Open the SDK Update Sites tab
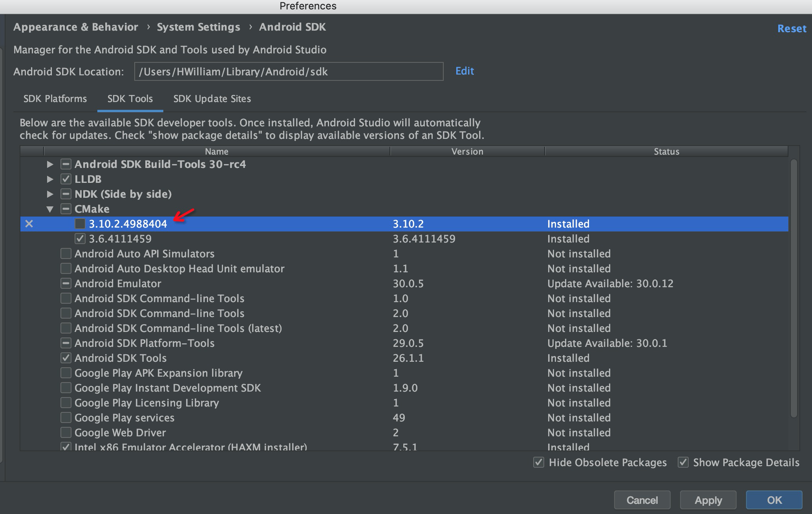Screen dimensions: 812x514 pyautogui.click(x=212, y=98)
